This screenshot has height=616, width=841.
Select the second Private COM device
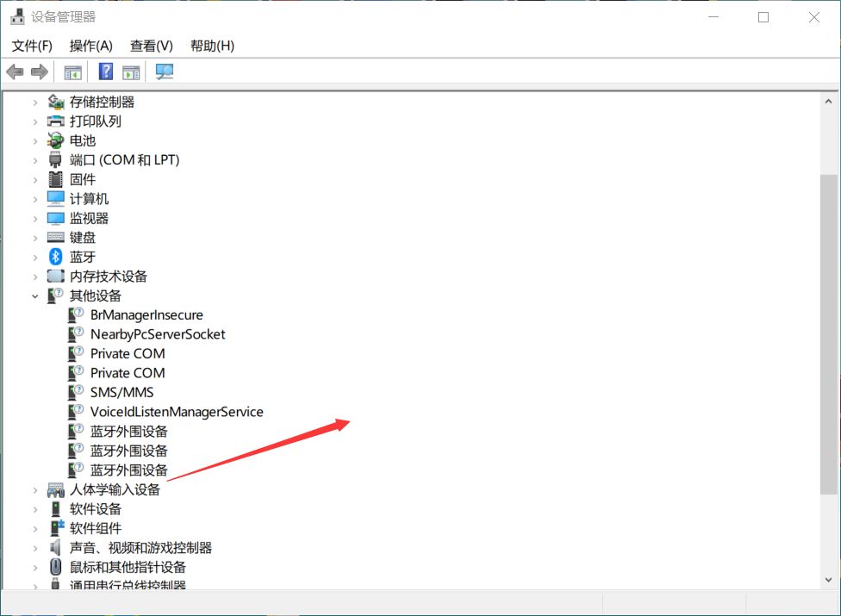[128, 372]
